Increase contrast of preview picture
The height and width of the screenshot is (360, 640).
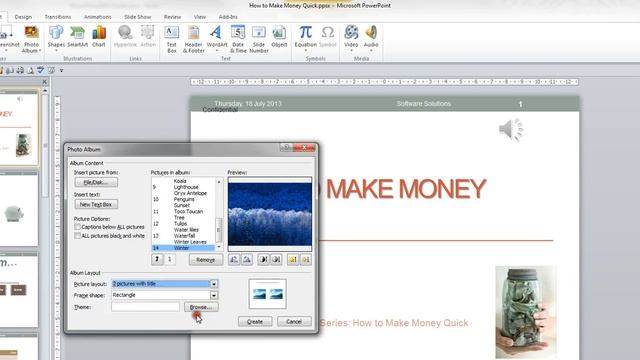pyautogui.click(x=263, y=259)
